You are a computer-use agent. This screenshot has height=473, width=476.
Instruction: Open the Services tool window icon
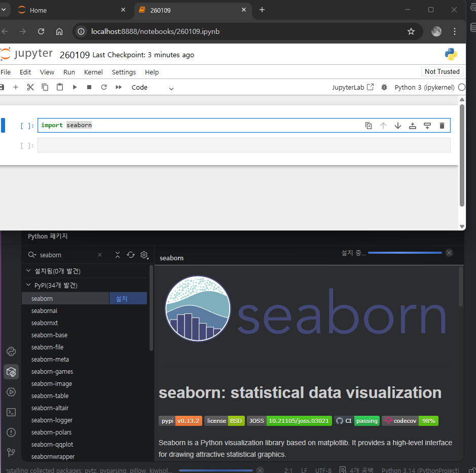11,392
